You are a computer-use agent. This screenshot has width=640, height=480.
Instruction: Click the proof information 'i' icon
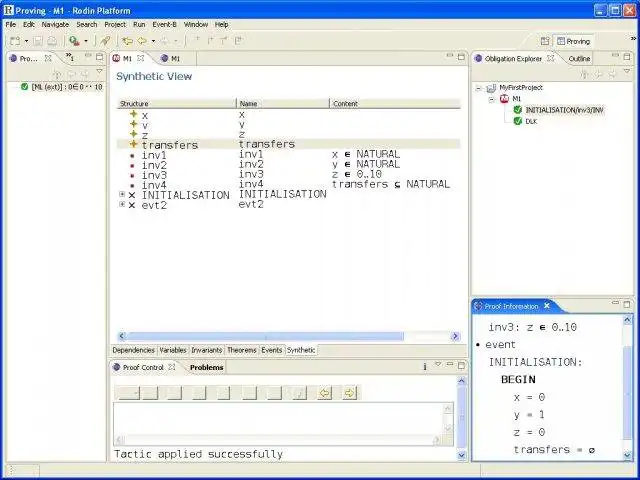[x=424, y=367]
